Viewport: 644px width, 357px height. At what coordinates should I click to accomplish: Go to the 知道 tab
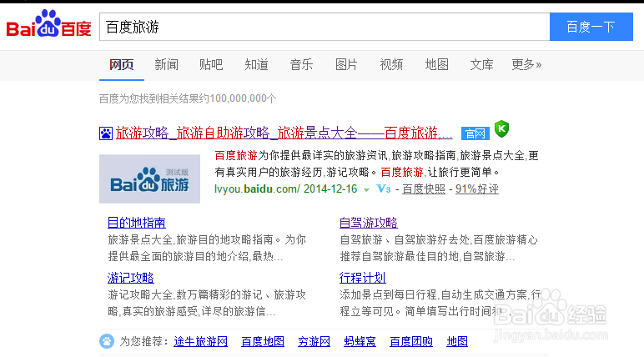[256, 64]
